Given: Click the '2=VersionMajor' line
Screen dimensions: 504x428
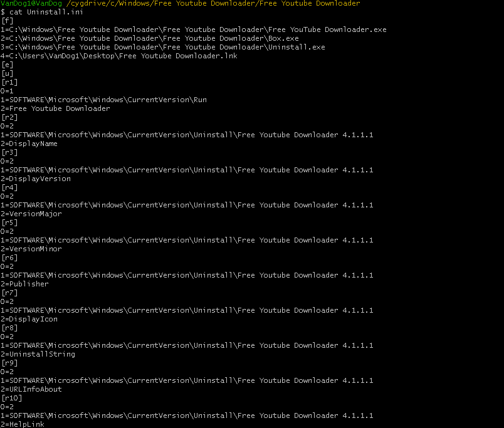Looking at the screenshot, I should [31, 214].
